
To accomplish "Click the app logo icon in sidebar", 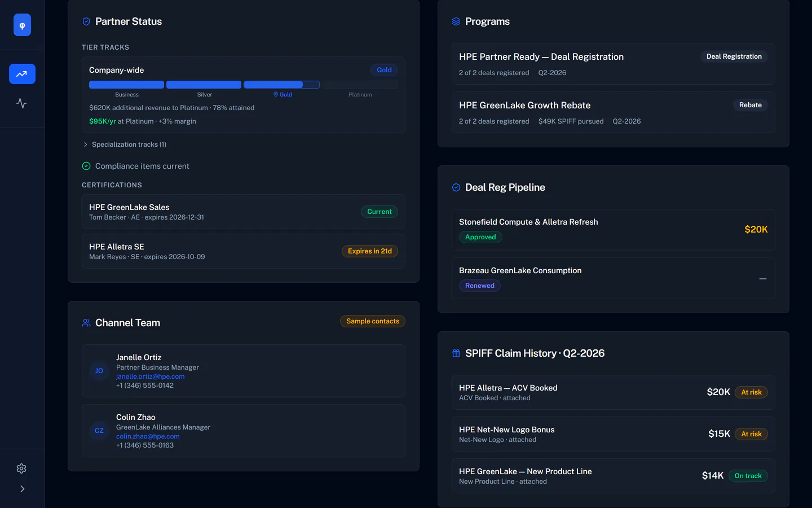I will click(22, 25).
